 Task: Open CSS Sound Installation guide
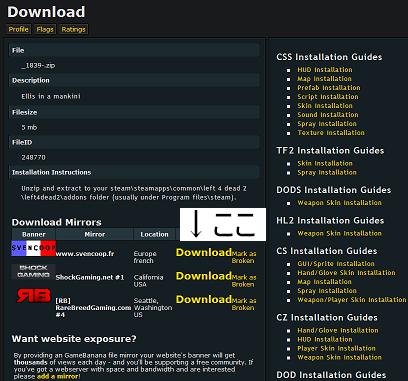click(328, 115)
